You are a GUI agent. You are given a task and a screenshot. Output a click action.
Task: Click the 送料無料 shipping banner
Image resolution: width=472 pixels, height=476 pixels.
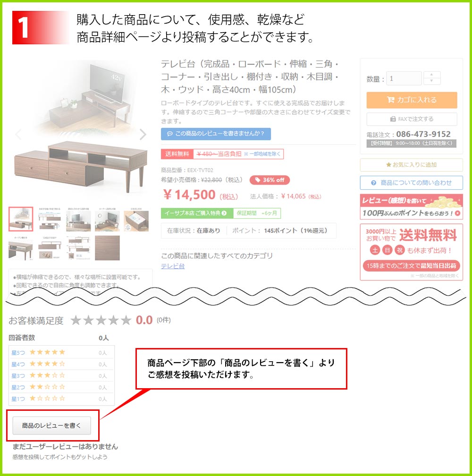click(411, 252)
